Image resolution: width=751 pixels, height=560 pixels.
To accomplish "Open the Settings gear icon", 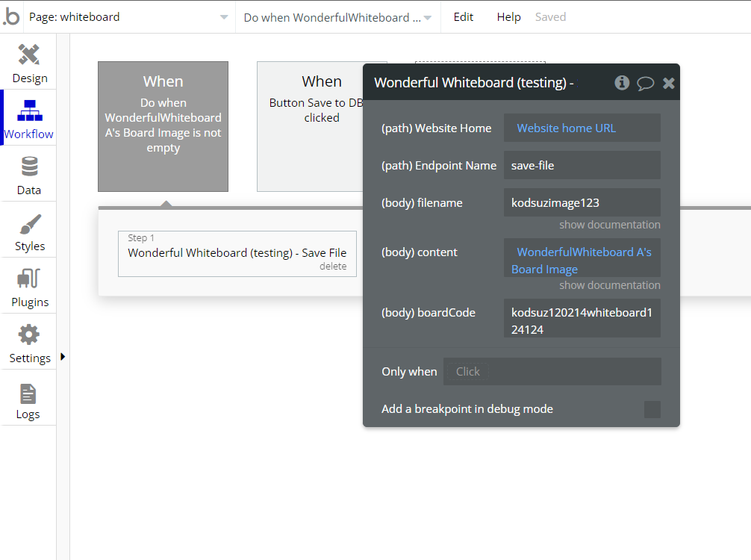I will point(28,335).
